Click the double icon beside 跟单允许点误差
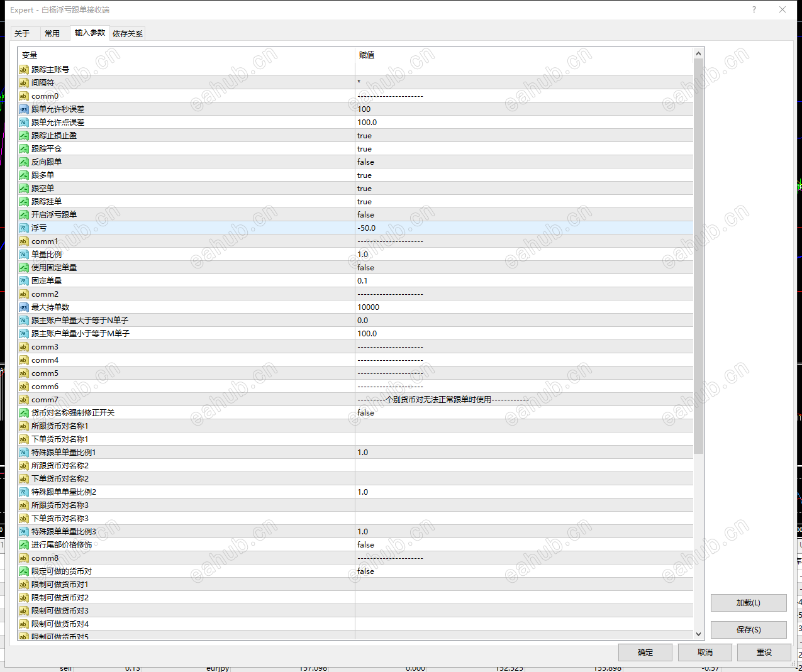This screenshot has width=802, height=672. pos(24,123)
